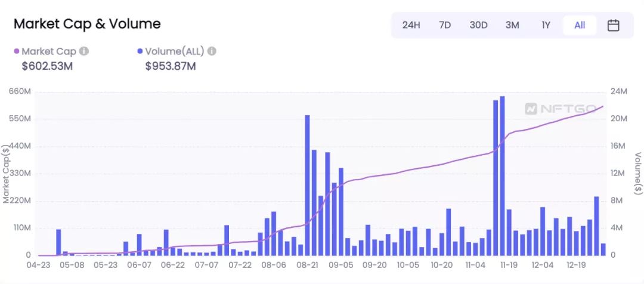Open the calendar date picker icon

[x=613, y=26]
